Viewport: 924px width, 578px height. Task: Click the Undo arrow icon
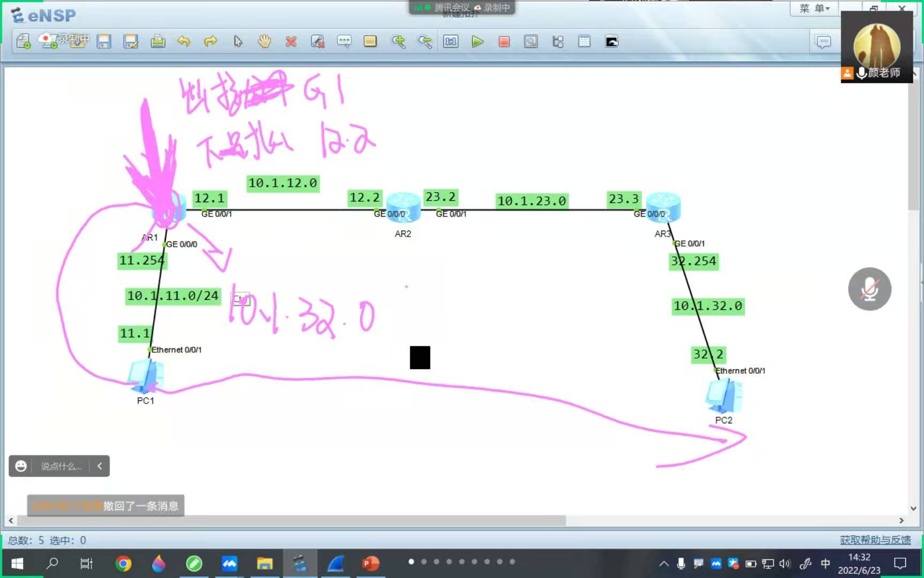coord(184,41)
